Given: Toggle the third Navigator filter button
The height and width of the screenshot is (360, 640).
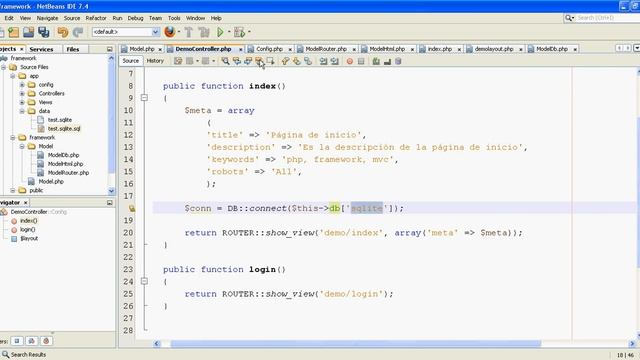Looking at the screenshot, I should (x=46, y=341).
